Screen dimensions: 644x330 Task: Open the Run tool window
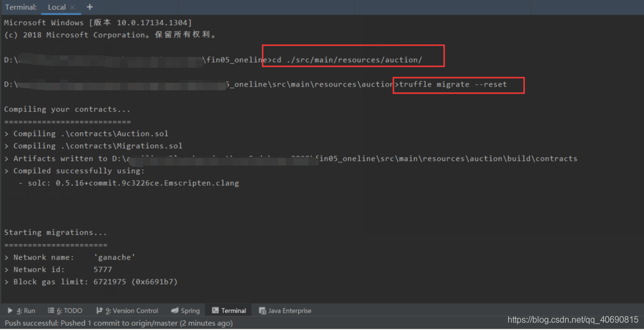pos(21,311)
